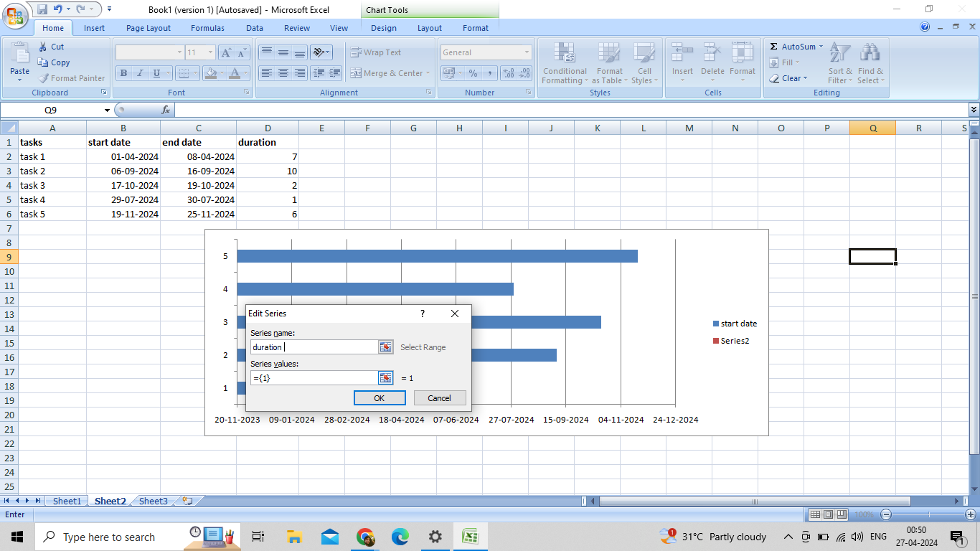Screen dimensions: 980x551
Task: Click the Format Painter brush
Action: (44, 78)
